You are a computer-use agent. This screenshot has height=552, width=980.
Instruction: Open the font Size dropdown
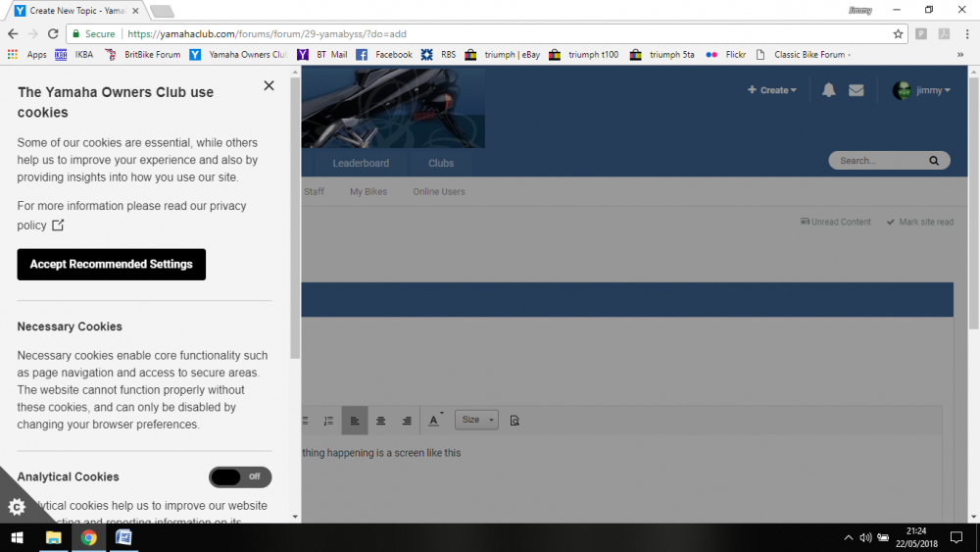[x=476, y=420]
